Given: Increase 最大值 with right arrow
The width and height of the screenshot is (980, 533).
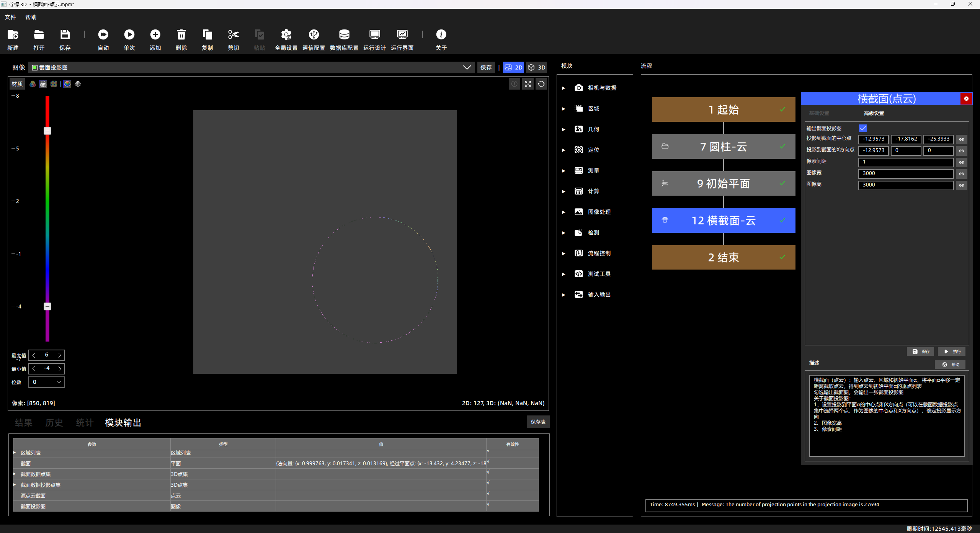Looking at the screenshot, I should (x=60, y=355).
